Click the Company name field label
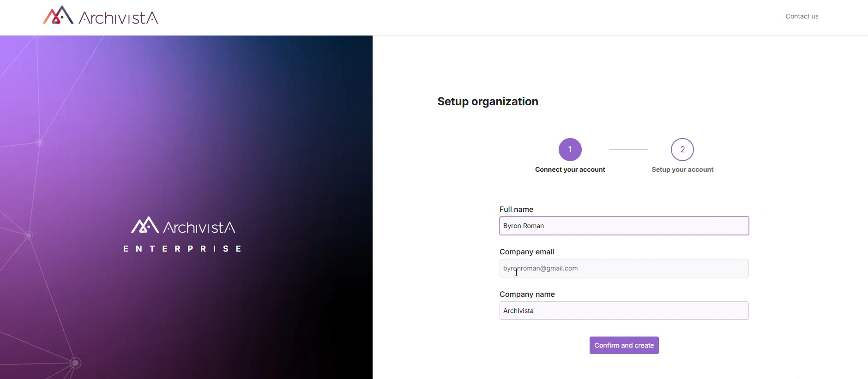 [527, 295]
